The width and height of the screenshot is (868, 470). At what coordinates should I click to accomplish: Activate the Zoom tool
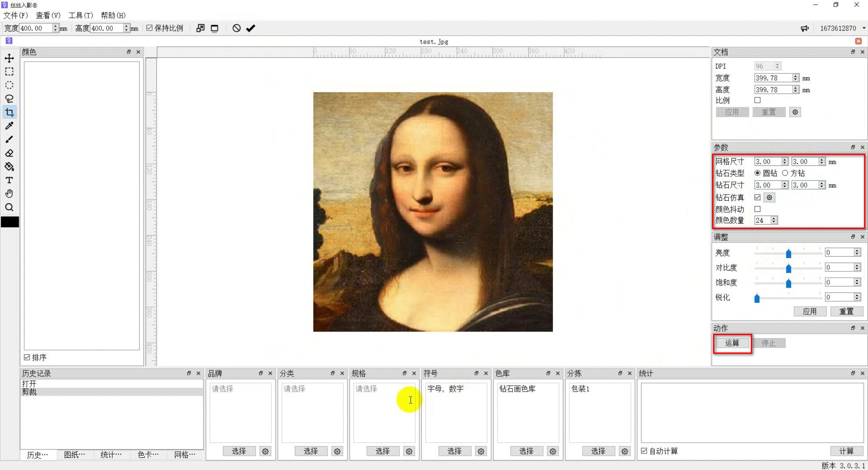pos(9,207)
